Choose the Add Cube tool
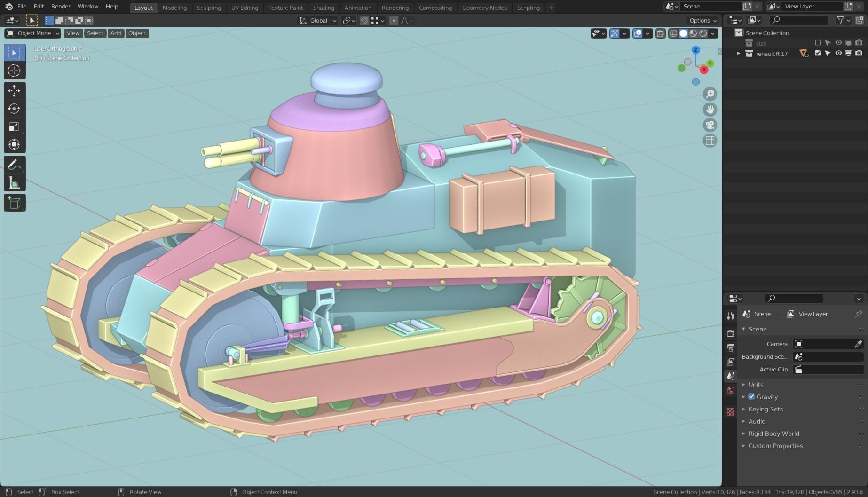868x497 pixels. [14, 203]
